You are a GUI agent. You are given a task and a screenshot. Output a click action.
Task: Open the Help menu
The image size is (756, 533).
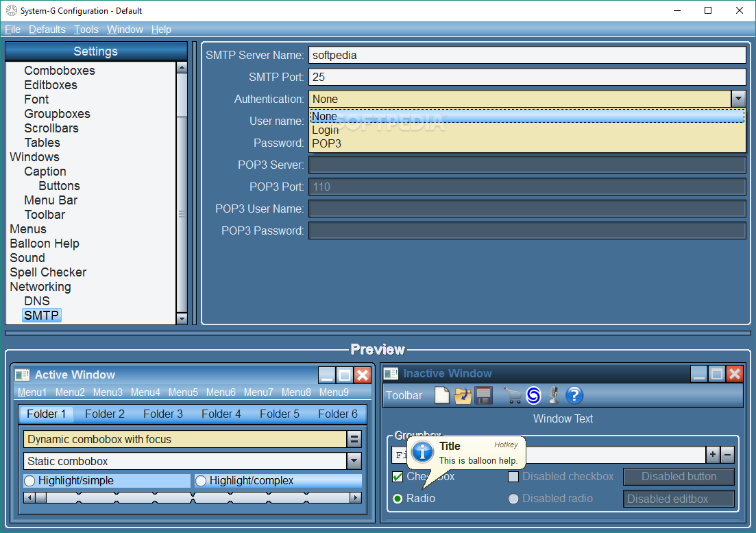(161, 29)
